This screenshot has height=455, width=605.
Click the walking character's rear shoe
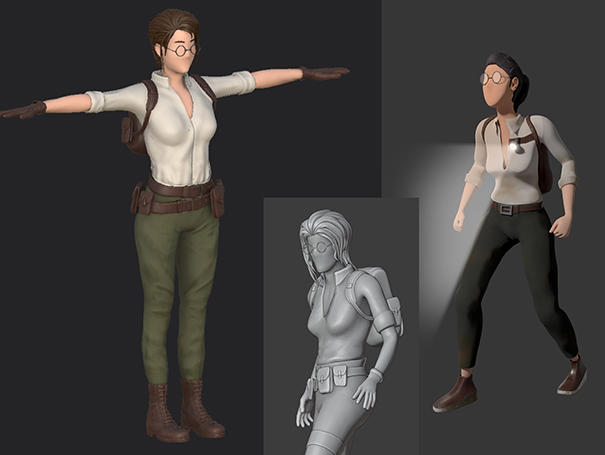571,378
